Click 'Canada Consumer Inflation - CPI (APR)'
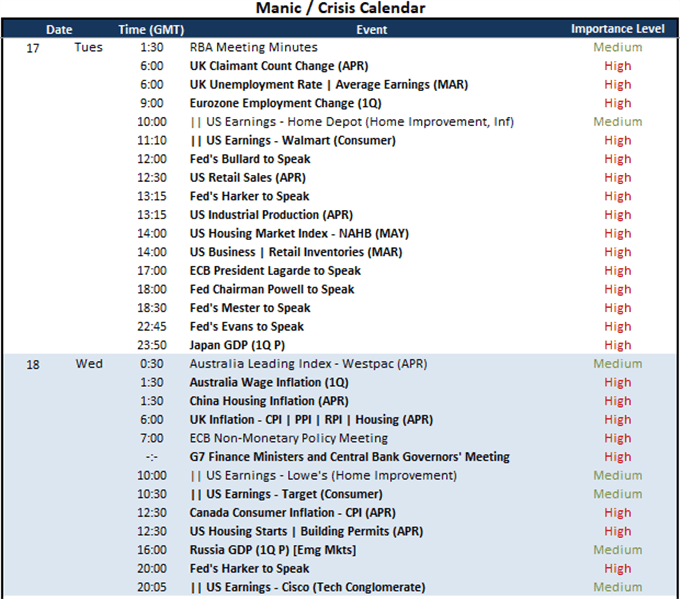Screen dimensions: 680x599 pyautogui.click(x=293, y=513)
